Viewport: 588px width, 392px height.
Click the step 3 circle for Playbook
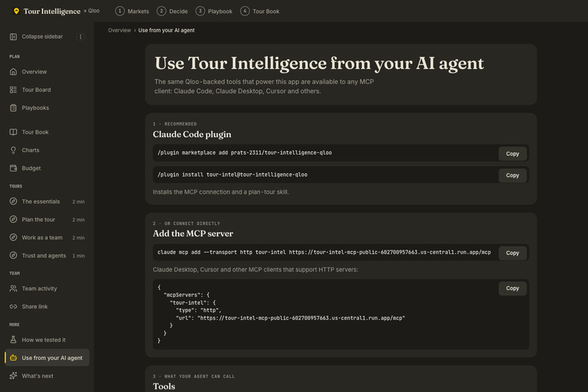(x=200, y=11)
